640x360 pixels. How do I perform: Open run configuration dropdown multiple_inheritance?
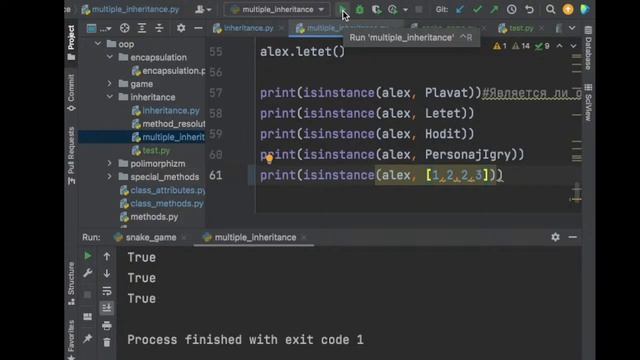click(278, 9)
